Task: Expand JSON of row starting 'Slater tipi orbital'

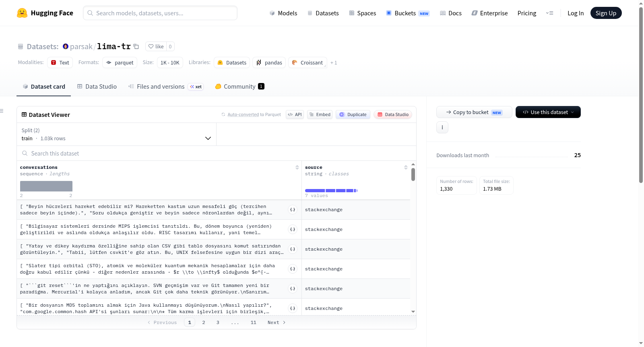Action: click(x=293, y=269)
